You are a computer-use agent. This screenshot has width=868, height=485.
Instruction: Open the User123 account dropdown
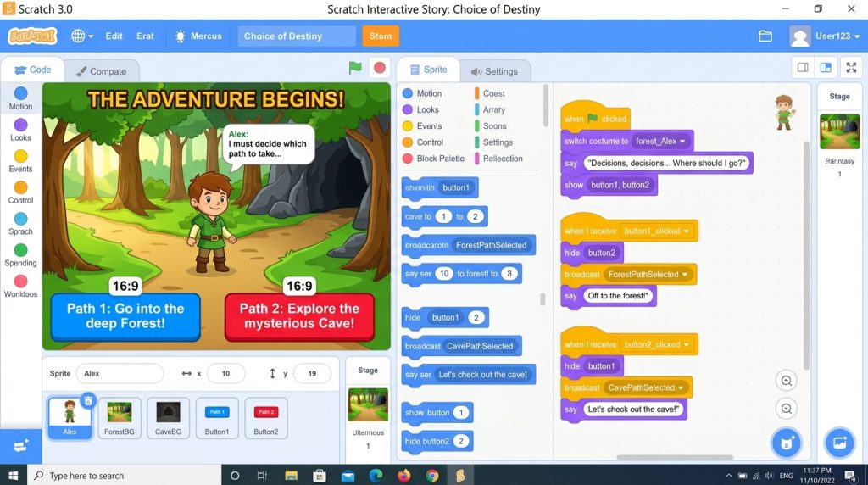click(825, 36)
